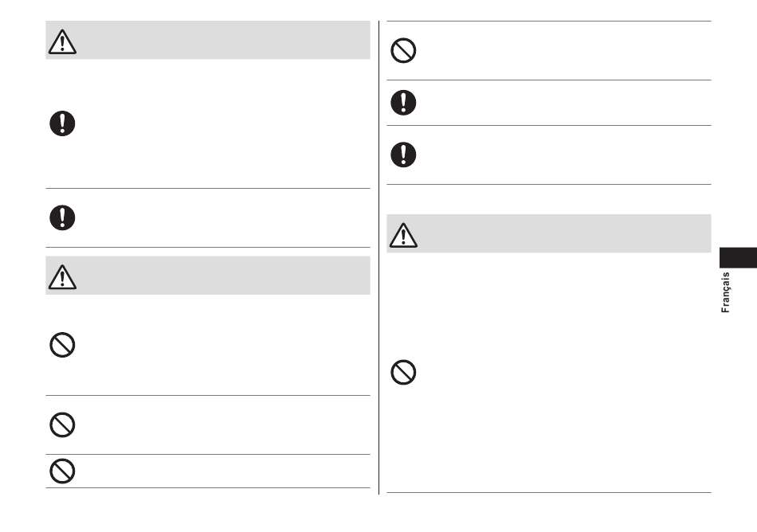Screen dimensions: 757x532
Task: Click the second exclamation circle in the left column
Action: coord(62,217)
